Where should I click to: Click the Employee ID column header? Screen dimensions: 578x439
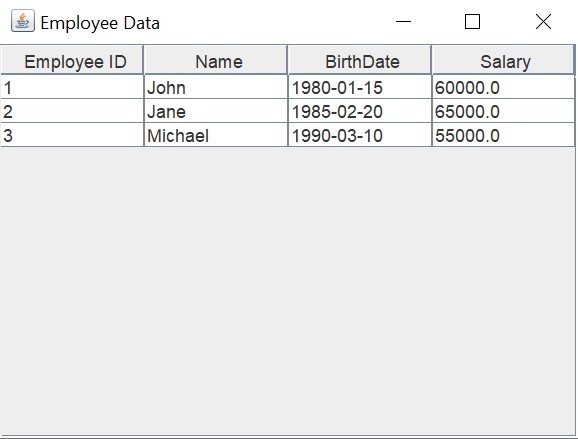point(72,60)
